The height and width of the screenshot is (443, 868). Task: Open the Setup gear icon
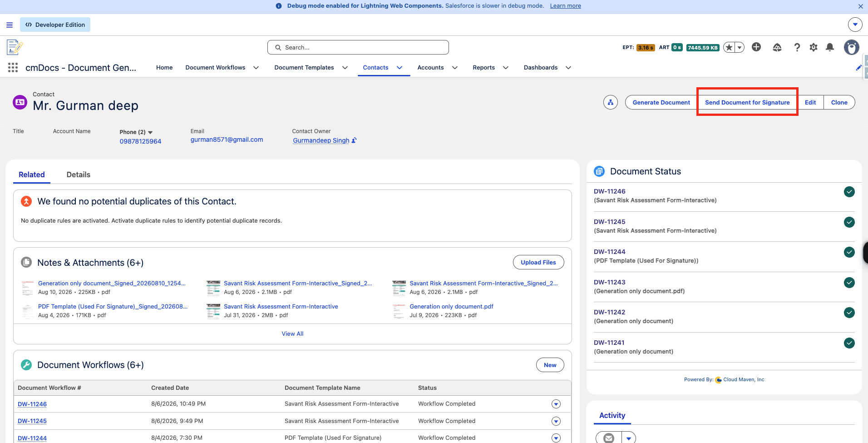814,47
